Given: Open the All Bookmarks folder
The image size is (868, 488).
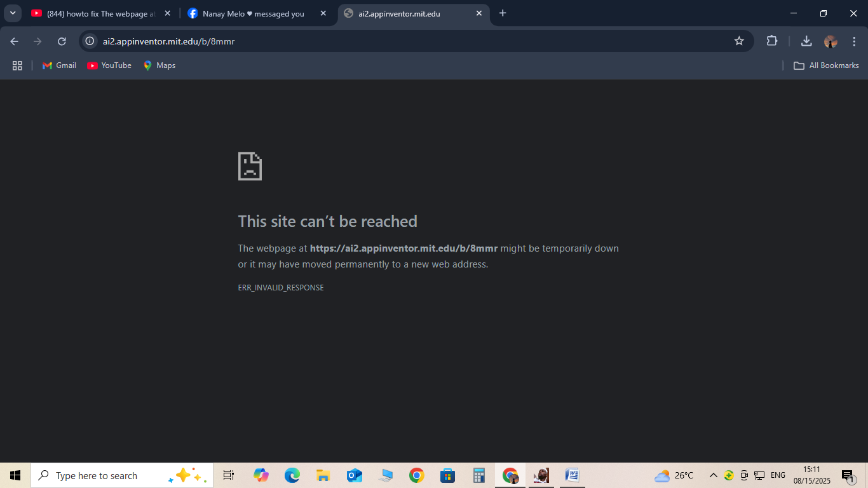Looking at the screenshot, I should pyautogui.click(x=826, y=65).
